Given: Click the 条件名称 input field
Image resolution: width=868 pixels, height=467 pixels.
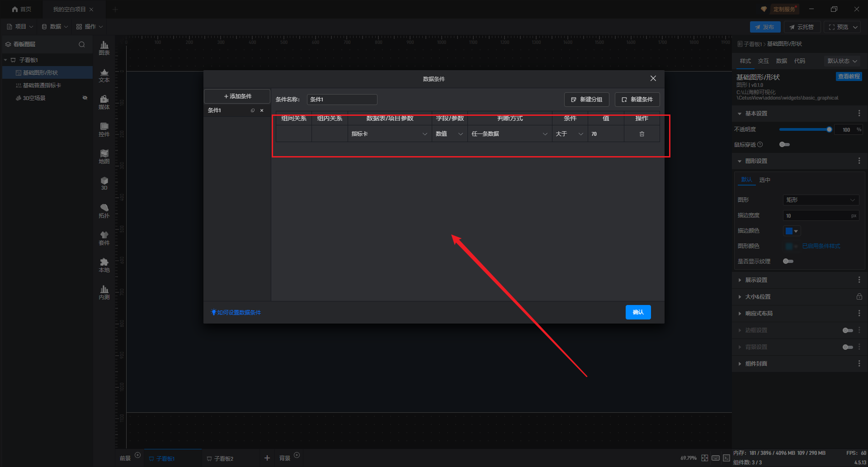Looking at the screenshot, I should coord(342,100).
